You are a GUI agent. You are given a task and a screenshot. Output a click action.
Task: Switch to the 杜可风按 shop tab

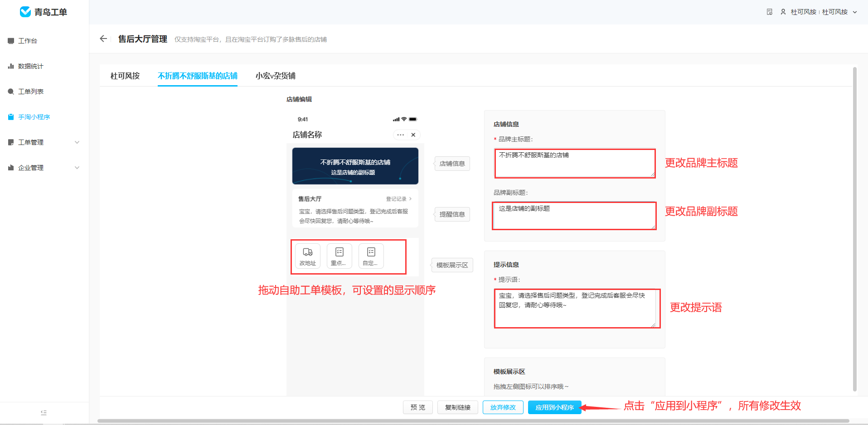point(125,76)
